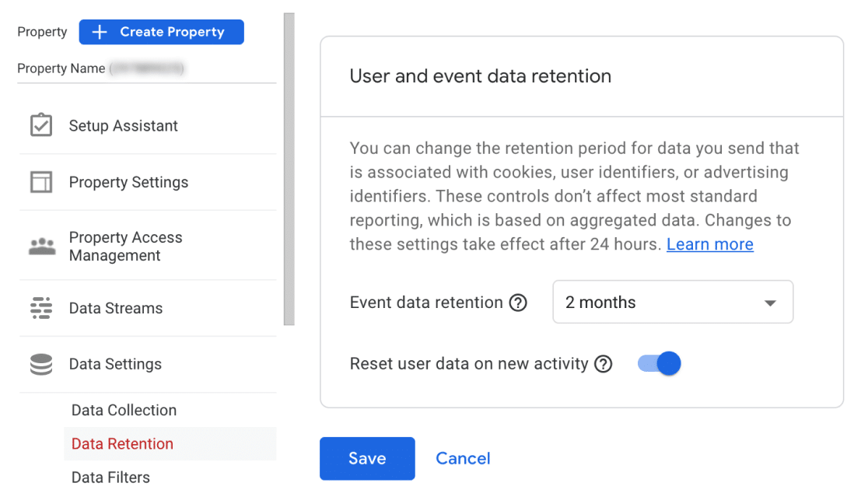
Task: Select the Data Retention menu item
Action: point(122,443)
